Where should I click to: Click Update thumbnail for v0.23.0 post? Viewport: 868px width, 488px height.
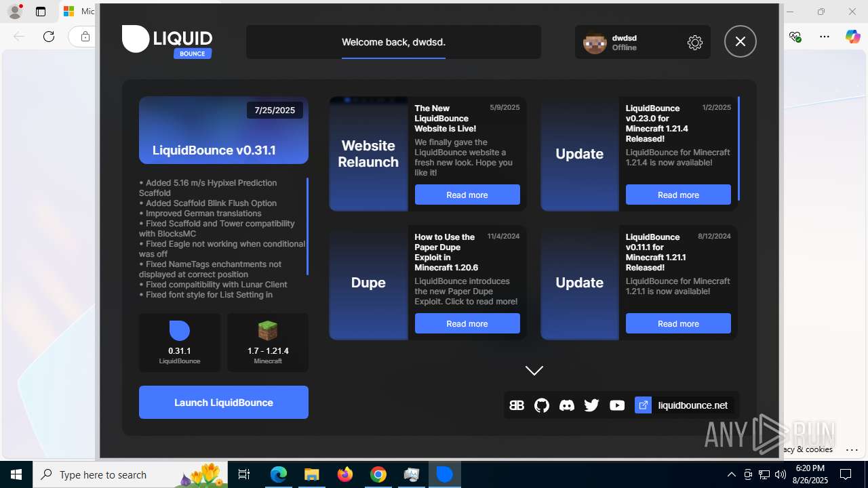tap(580, 154)
